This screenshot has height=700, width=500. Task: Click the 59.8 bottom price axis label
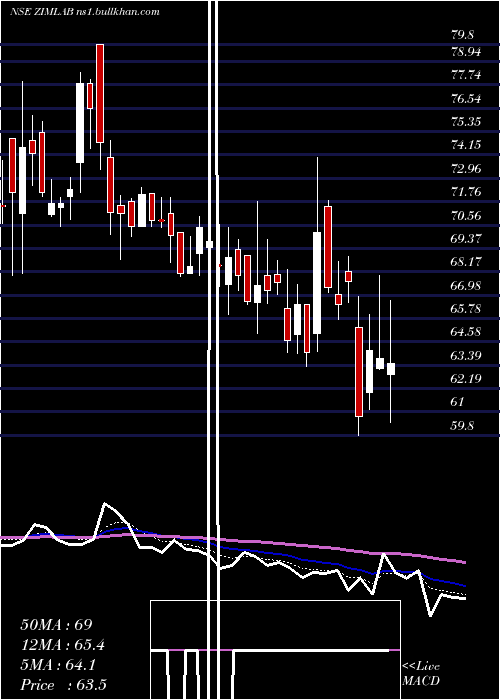click(462, 426)
